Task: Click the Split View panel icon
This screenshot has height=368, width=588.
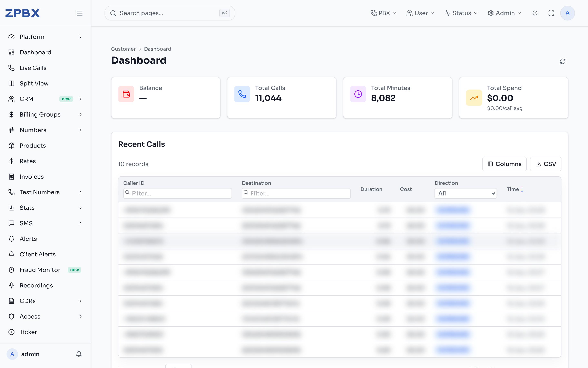Action: pyautogui.click(x=11, y=83)
